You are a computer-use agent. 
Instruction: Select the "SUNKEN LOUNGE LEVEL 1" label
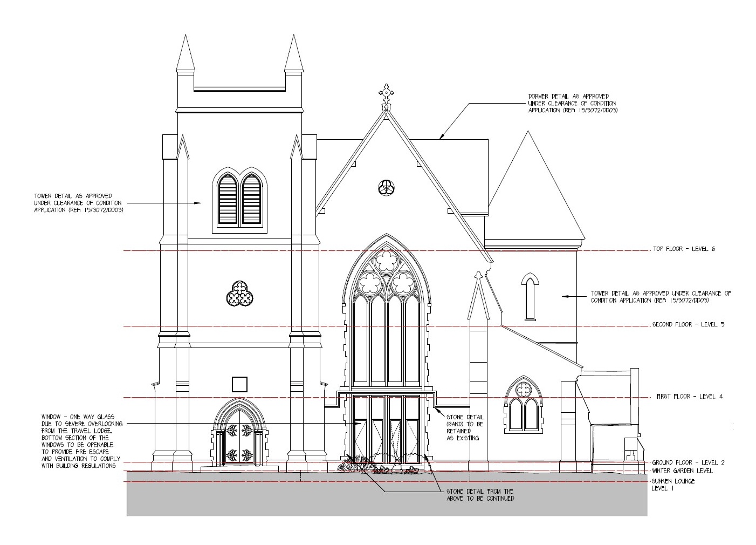[x=673, y=485]
